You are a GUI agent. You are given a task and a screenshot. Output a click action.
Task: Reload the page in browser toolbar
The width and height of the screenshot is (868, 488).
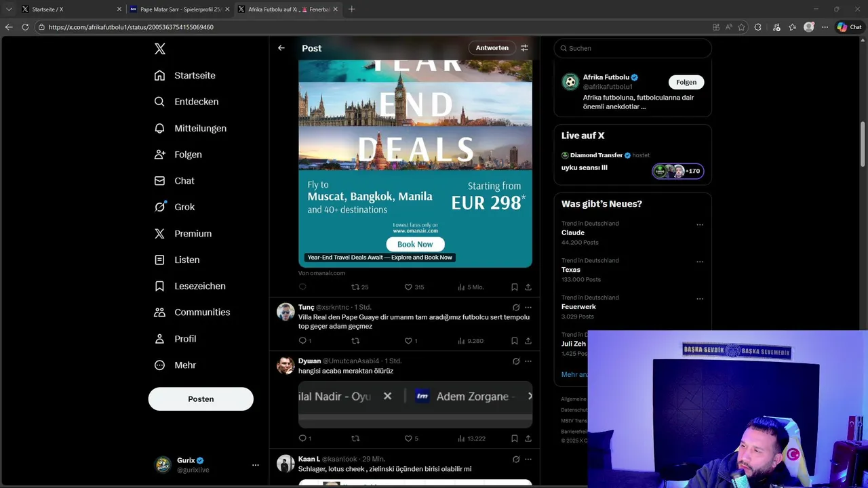tap(25, 27)
